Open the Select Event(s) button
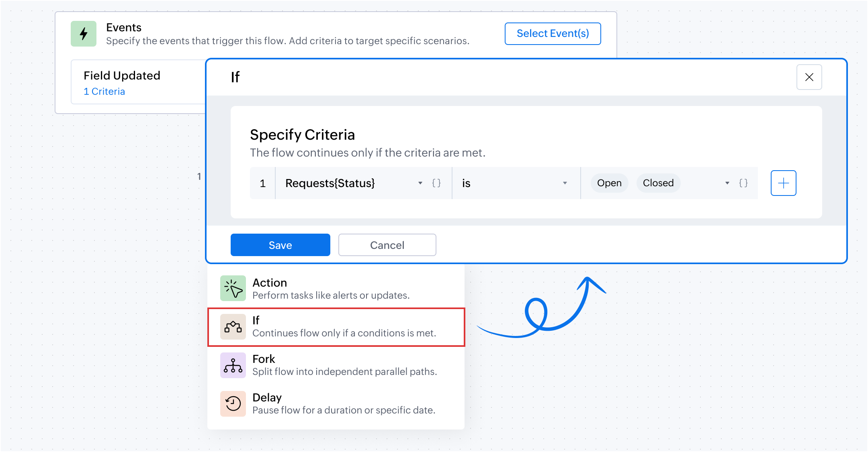This screenshot has height=452, width=868. coord(553,34)
